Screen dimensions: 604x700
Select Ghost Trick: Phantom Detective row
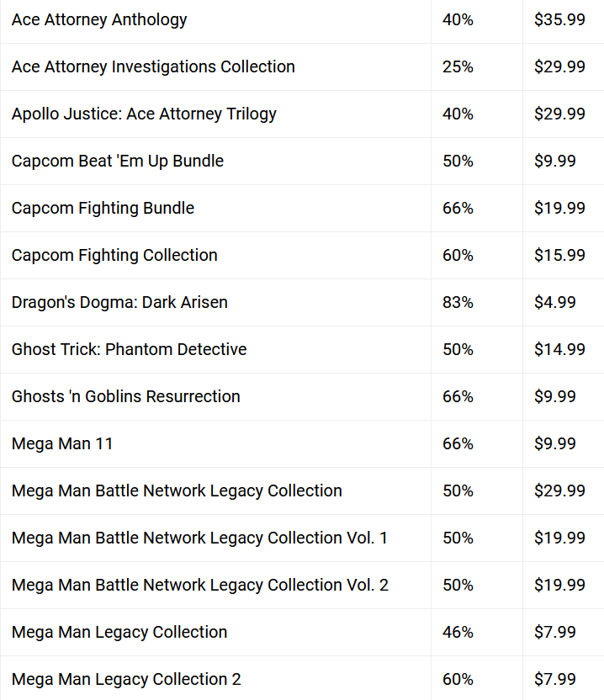(x=302, y=349)
